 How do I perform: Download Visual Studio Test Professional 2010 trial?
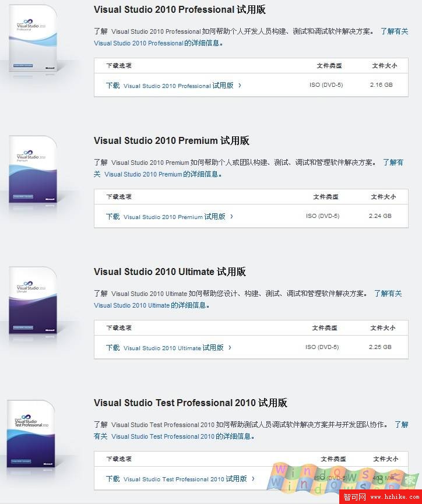[177, 479]
